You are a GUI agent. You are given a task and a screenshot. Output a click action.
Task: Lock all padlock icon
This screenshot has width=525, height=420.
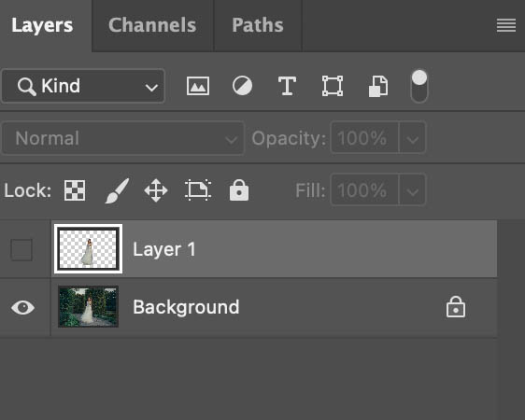click(x=239, y=190)
